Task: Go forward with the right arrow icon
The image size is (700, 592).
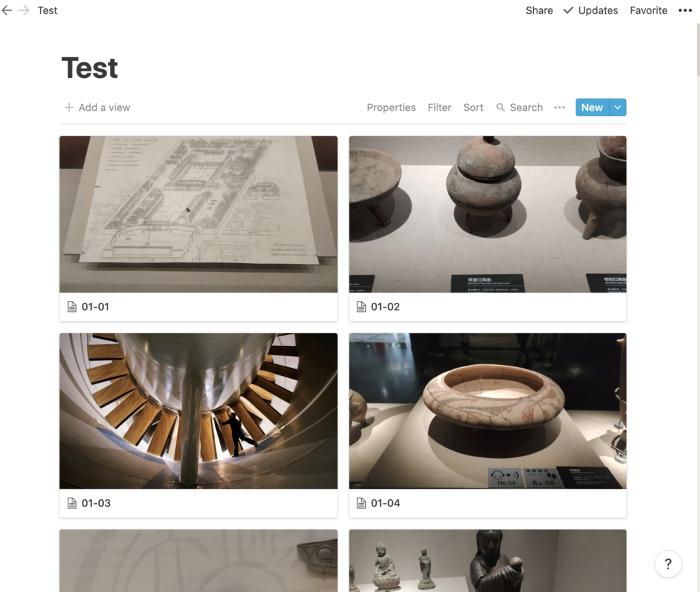Action: click(x=24, y=10)
